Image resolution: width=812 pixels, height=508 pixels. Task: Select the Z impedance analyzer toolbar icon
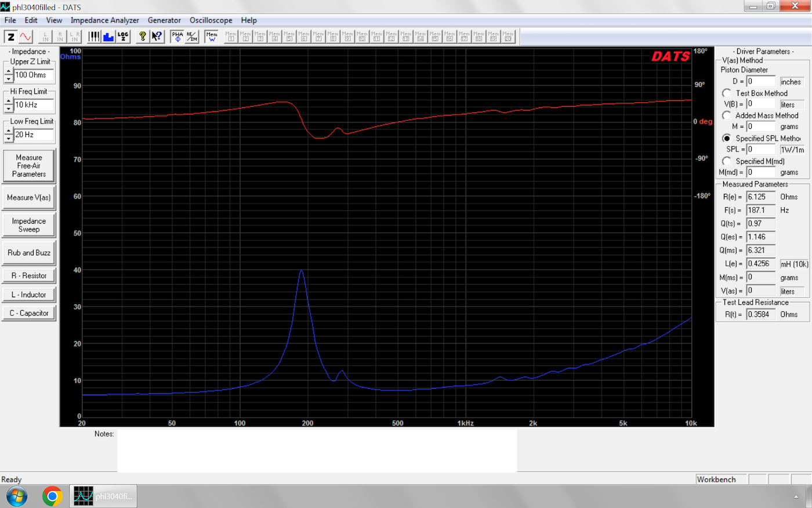coord(10,37)
